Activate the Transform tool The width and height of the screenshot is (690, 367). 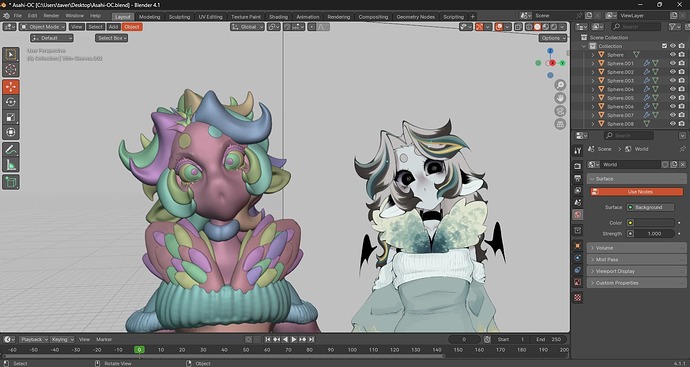click(11, 132)
